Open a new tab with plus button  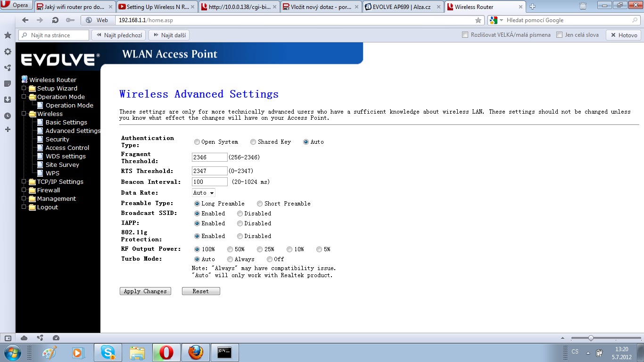[x=533, y=7]
